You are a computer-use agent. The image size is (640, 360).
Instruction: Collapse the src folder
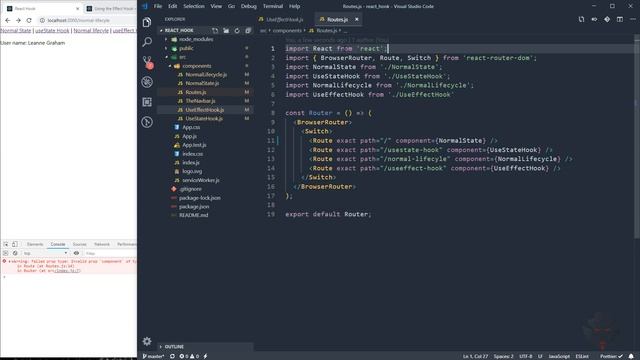pos(167,57)
